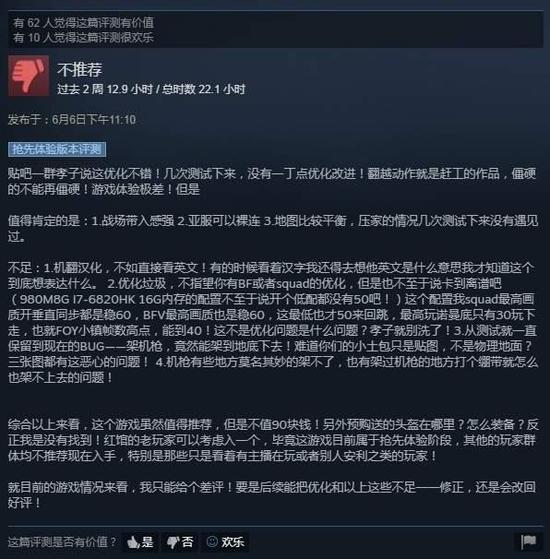
Task: Click the summary paragraph beginning 综合以上来看
Action: pos(273,440)
